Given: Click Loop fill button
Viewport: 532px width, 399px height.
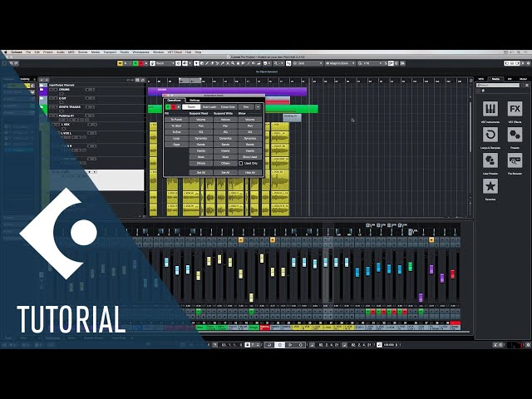Looking at the screenshot, I should click(x=176, y=139).
